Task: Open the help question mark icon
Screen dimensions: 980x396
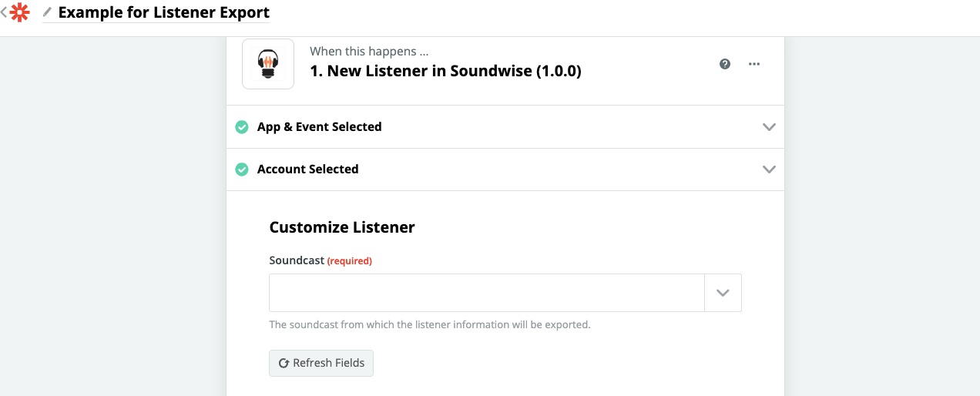Action: (725, 64)
